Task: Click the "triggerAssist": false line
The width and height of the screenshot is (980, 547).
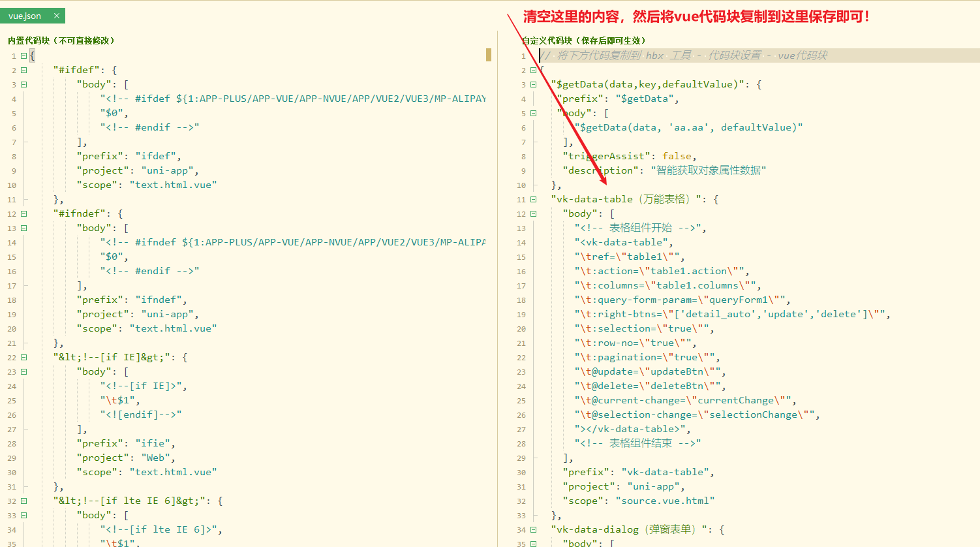Action: pyautogui.click(x=630, y=156)
